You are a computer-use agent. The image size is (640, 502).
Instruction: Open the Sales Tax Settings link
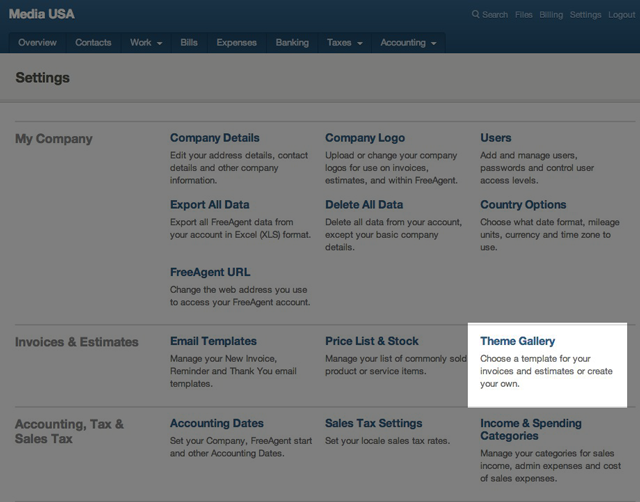coord(373,423)
